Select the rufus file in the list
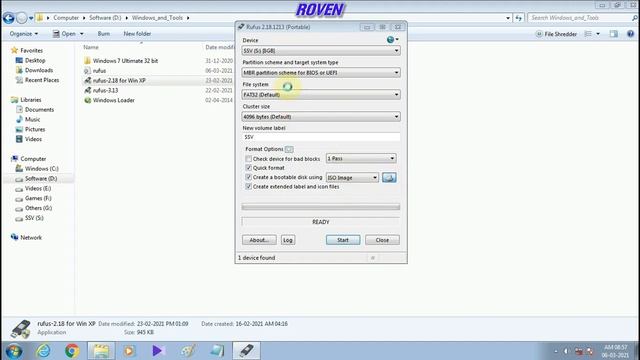The image size is (640, 360). (95, 71)
